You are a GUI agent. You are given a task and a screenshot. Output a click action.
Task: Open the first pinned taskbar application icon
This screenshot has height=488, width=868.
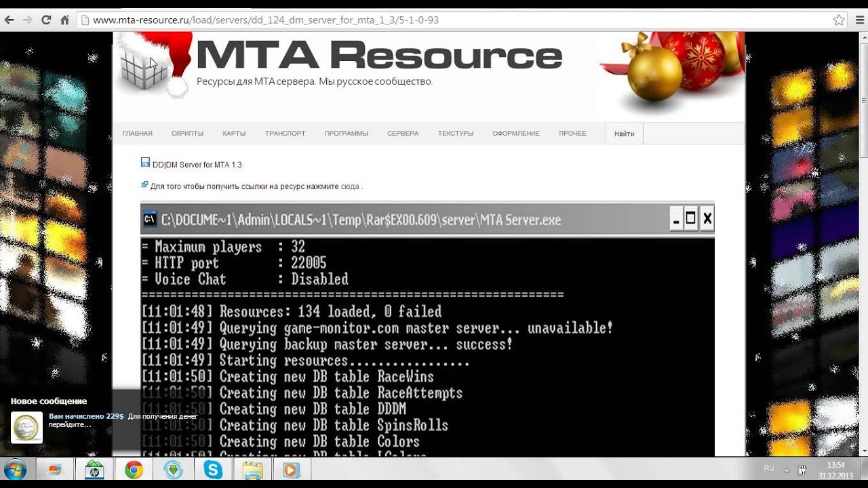tap(55, 470)
